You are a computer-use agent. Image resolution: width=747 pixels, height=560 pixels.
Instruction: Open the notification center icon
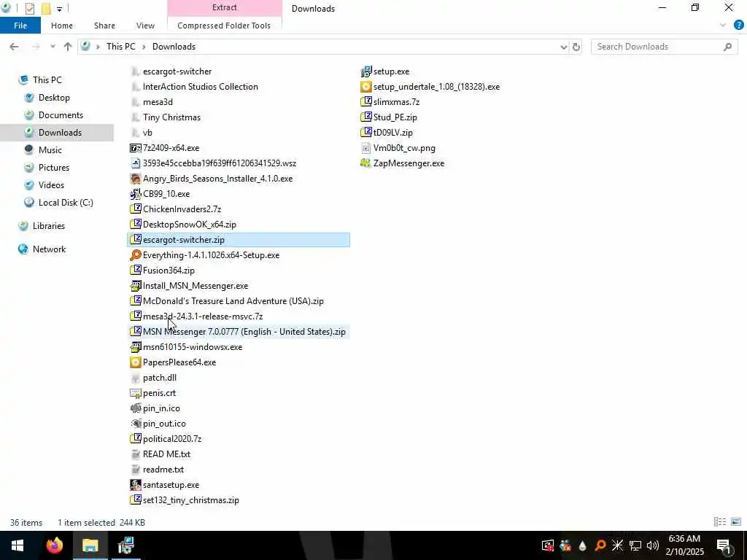point(724,545)
